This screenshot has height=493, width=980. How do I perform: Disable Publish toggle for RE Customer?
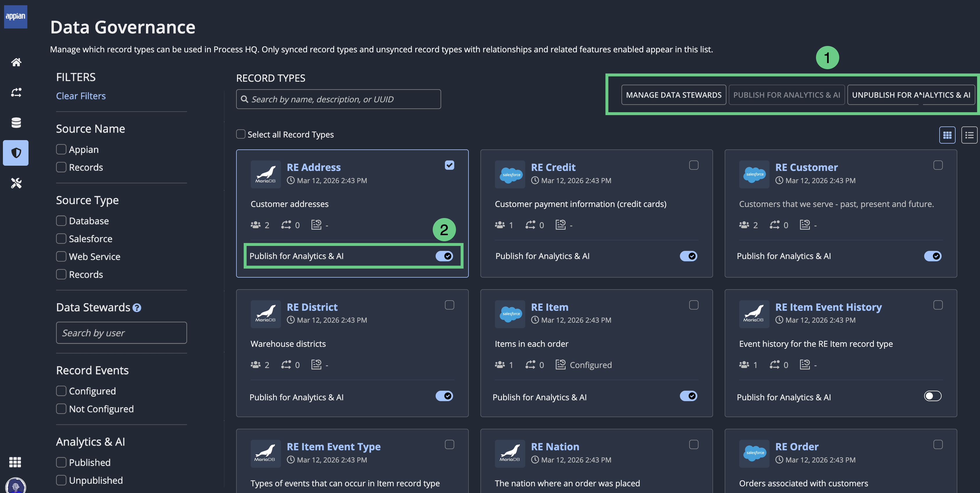coord(932,256)
